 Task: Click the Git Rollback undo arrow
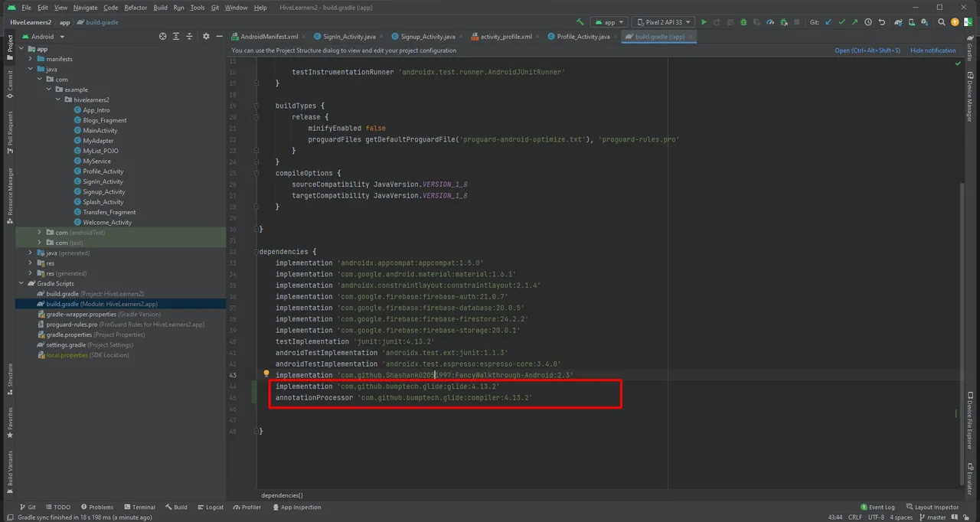coord(881,22)
